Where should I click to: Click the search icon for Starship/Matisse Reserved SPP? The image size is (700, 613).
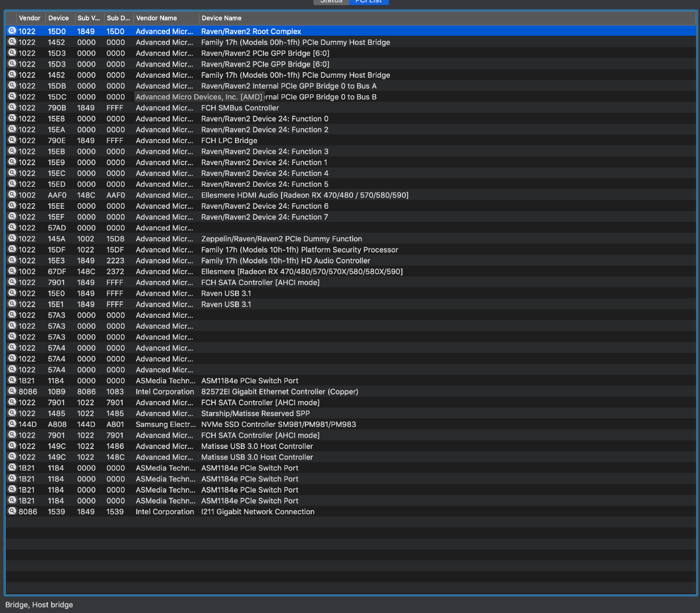(x=11, y=413)
